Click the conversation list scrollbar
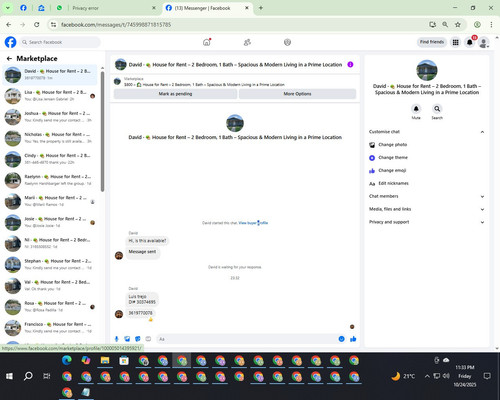 click(x=102, y=132)
